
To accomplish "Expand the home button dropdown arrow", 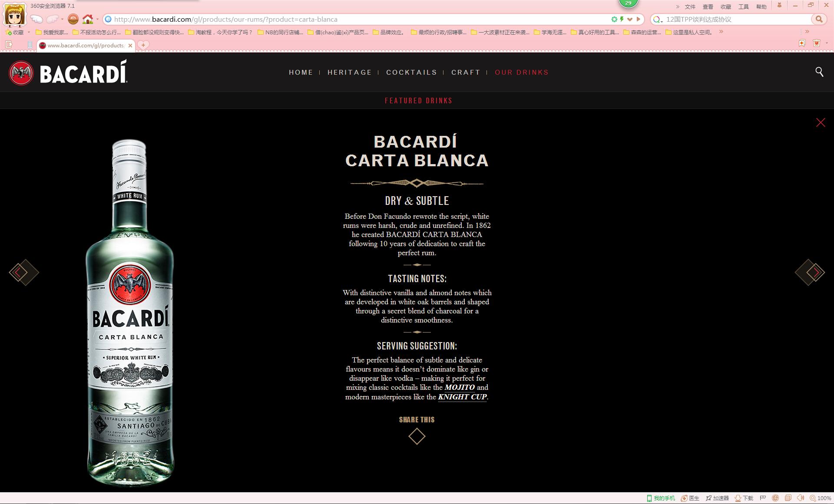I will pos(97,19).
